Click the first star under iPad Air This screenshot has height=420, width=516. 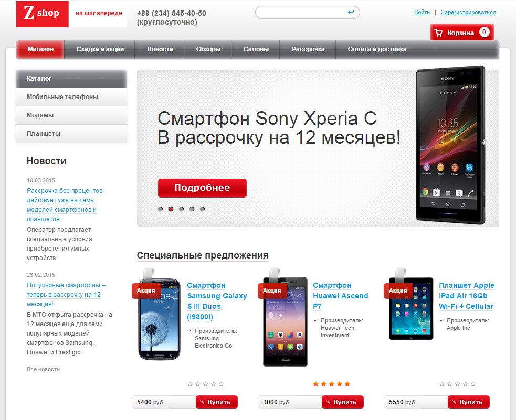pyautogui.click(x=442, y=384)
